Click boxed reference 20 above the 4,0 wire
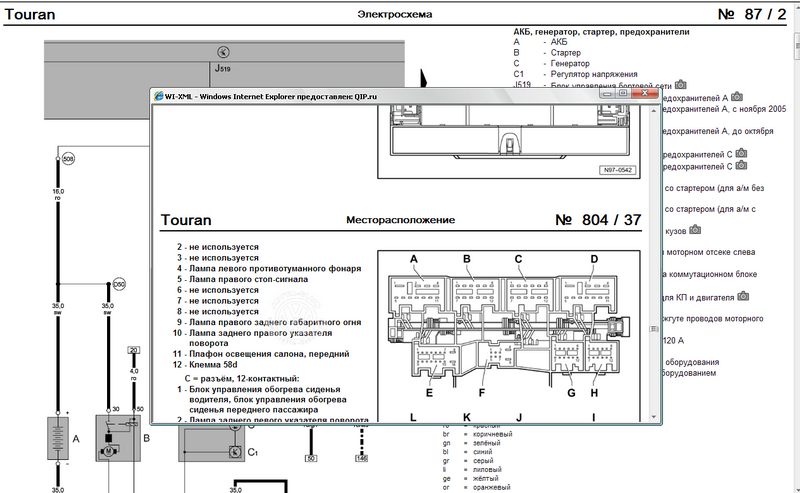 pos(134,350)
